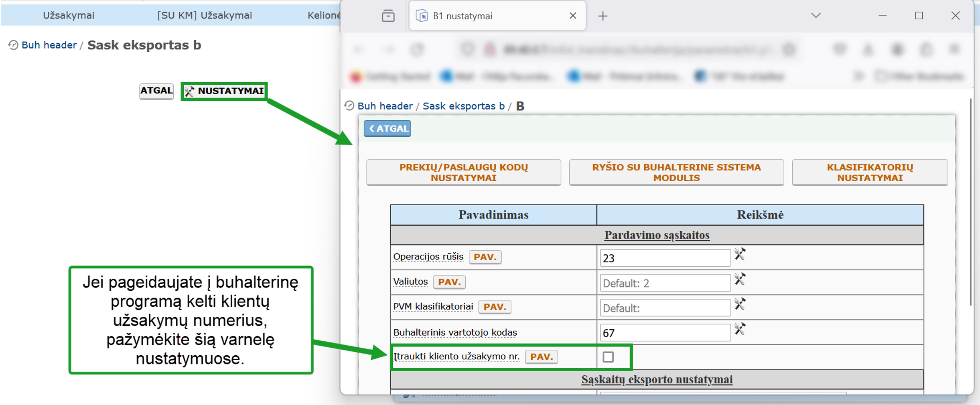Click the browser reload icon

point(418,50)
